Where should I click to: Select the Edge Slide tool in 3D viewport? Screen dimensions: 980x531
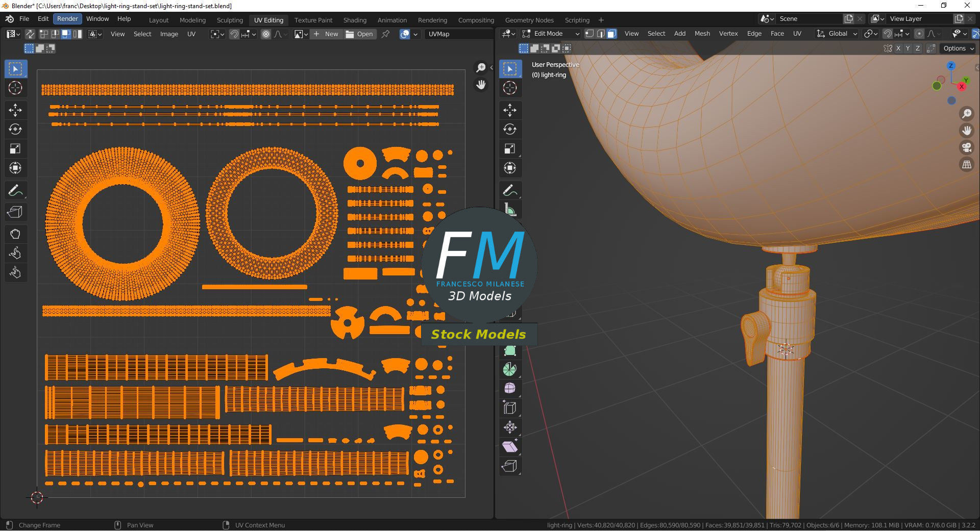pyautogui.click(x=510, y=408)
